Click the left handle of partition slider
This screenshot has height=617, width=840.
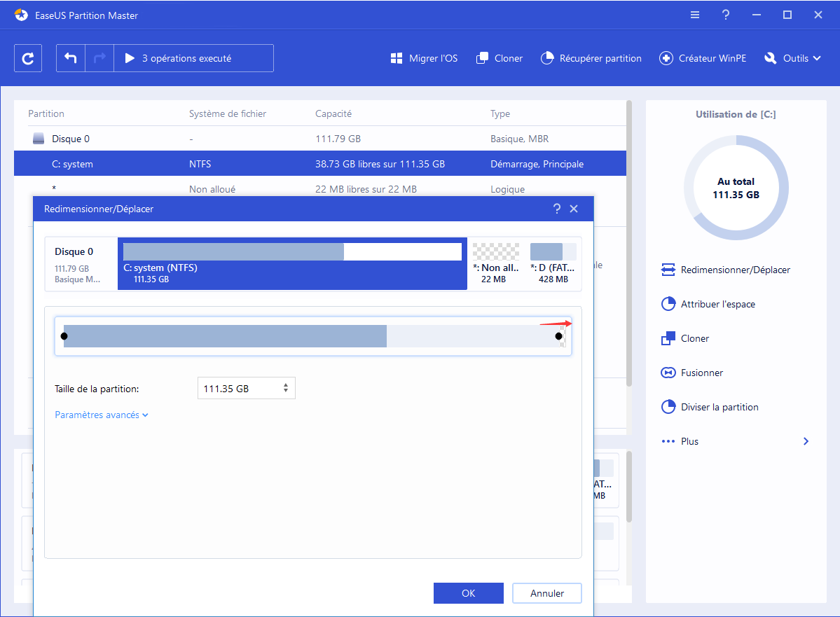(64, 336)
